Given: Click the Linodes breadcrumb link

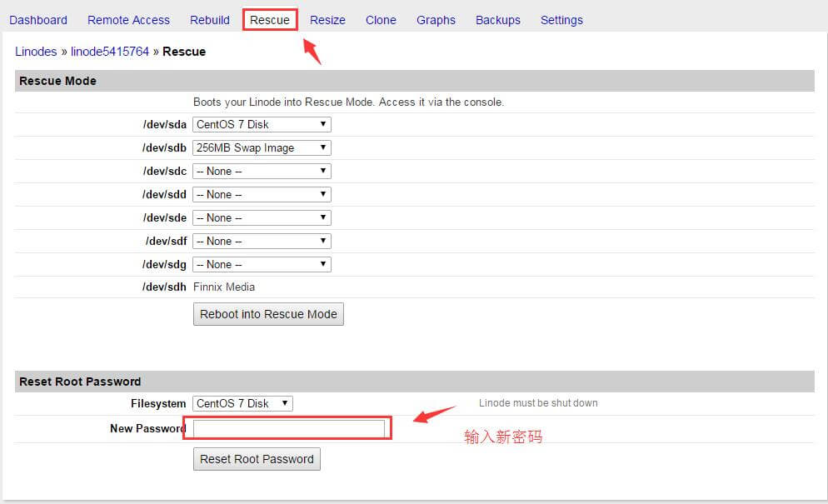Looking at the screenshot, I should click(x=36, y=52).
